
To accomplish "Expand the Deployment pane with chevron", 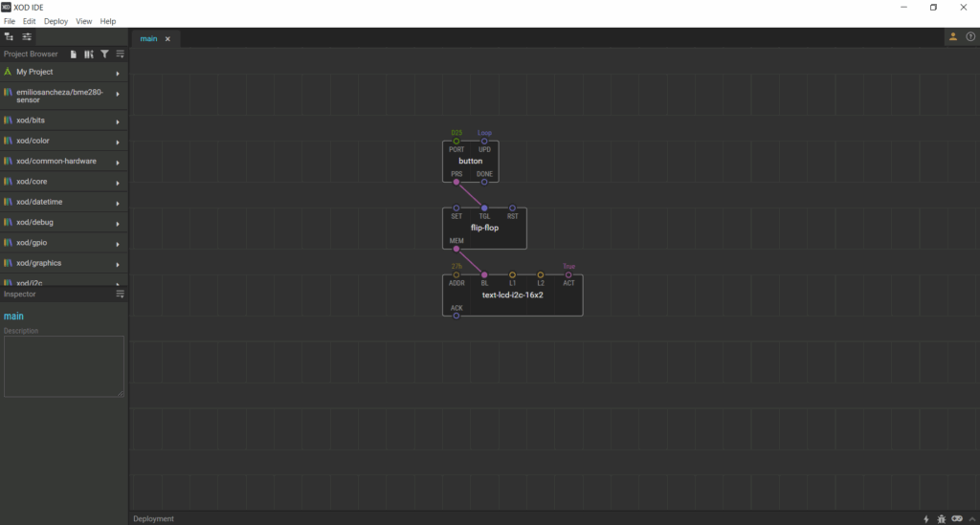I will (972, 519).
